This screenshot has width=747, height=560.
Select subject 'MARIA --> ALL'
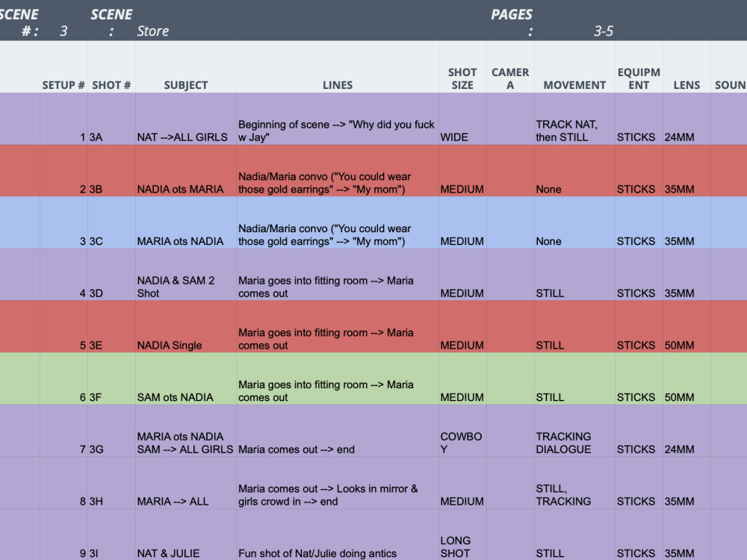(186, 482)
